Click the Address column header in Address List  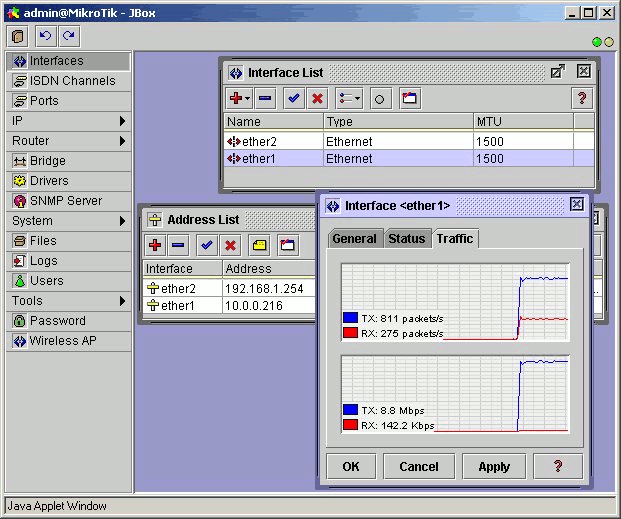click(269, 269)
